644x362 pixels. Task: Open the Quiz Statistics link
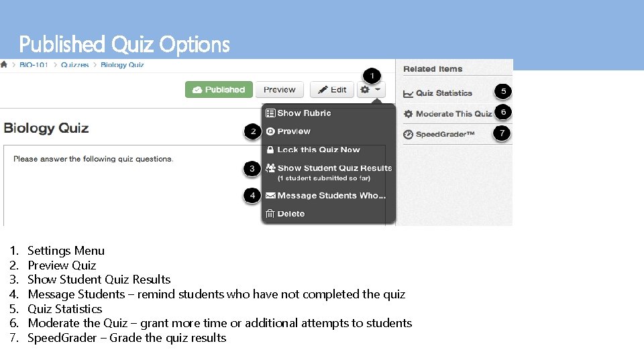point(443,93)
